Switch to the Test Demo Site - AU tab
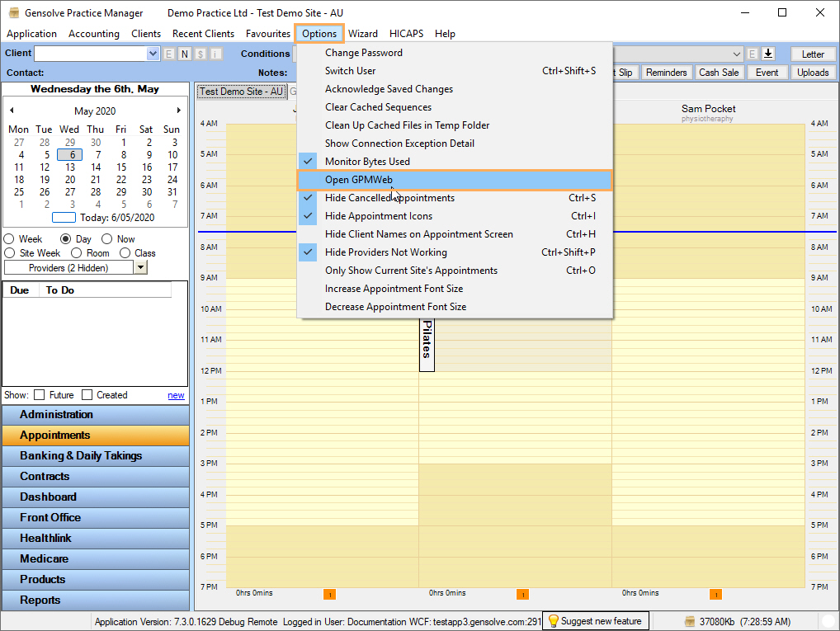The image size is (840, 631). tap(241, 92)
